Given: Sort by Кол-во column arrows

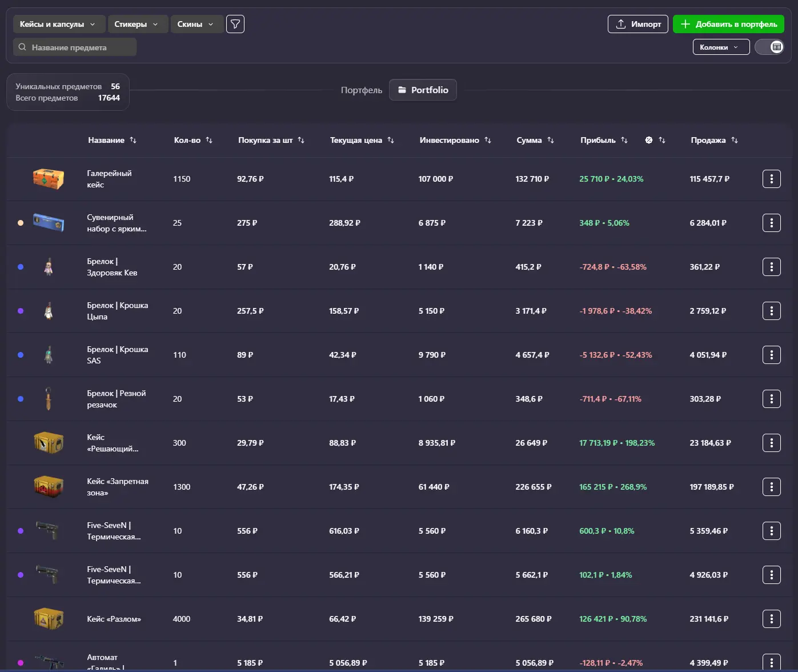Looking at the screenshot, I should (x=209, y=140).
